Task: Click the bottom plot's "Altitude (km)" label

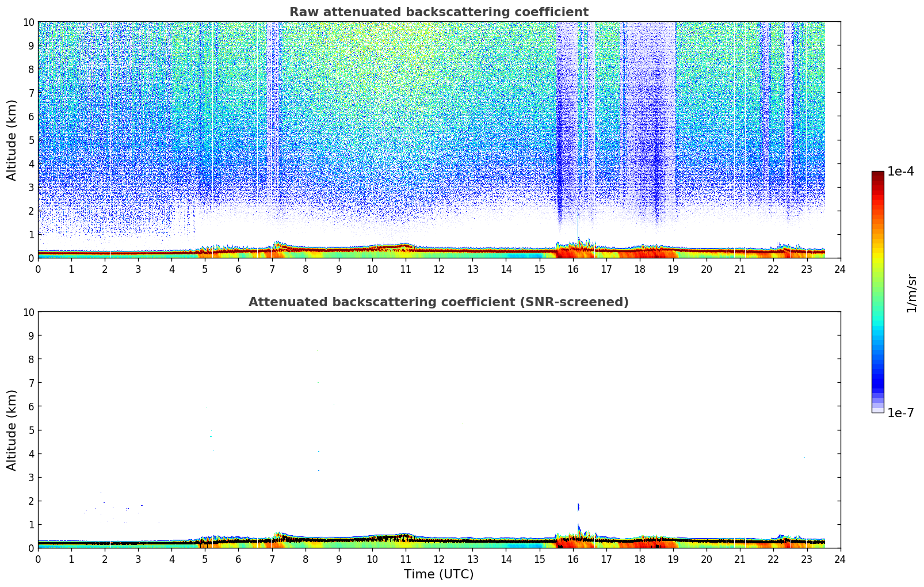Action: [x=12, y=430]
